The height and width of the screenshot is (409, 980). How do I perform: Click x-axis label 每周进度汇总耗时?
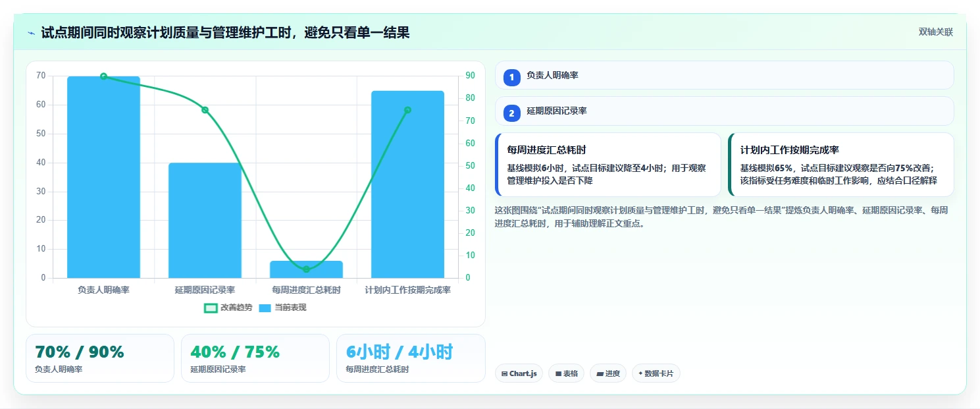point(306,290)
